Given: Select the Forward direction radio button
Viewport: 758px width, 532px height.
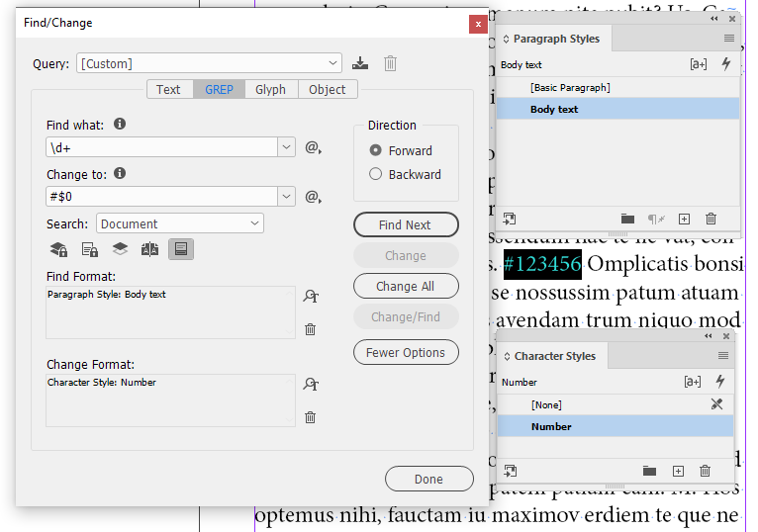Looking at the screenshot, I should (x=376, y=151).
